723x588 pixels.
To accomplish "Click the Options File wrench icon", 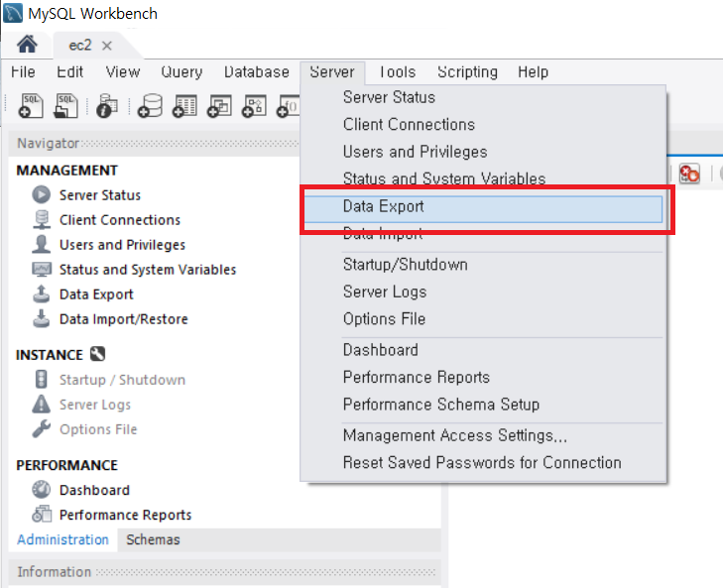I will [x=41, y=429].
